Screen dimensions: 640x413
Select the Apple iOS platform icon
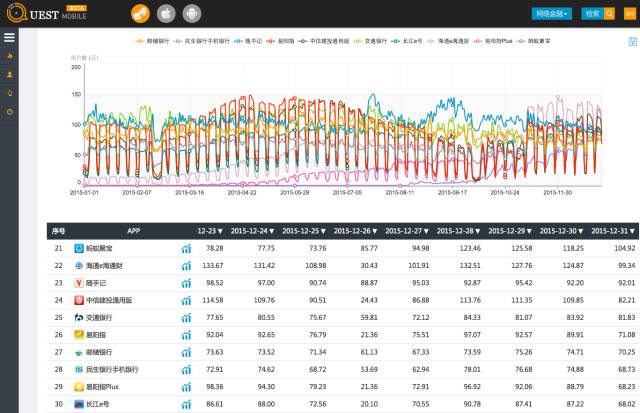point(166,14)
